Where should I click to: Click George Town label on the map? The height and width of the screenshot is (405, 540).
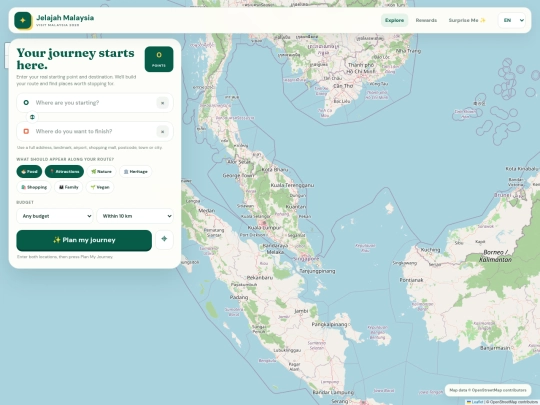(238, 176)
